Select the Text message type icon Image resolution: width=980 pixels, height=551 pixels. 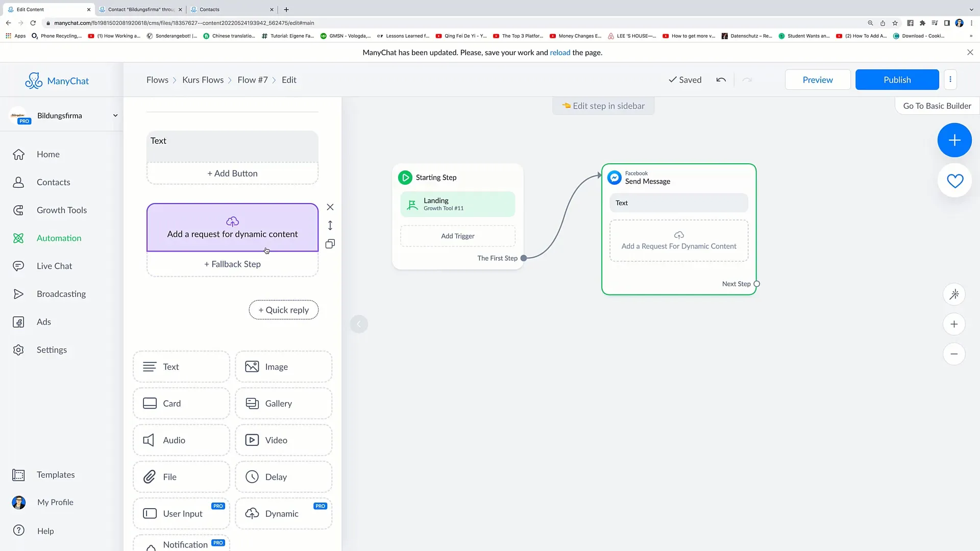coord(150,366)
